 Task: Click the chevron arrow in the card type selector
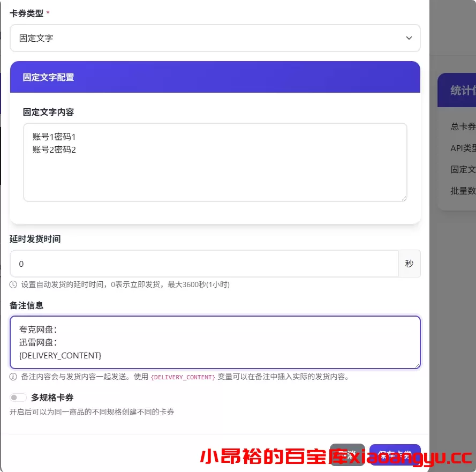[409, 38]
